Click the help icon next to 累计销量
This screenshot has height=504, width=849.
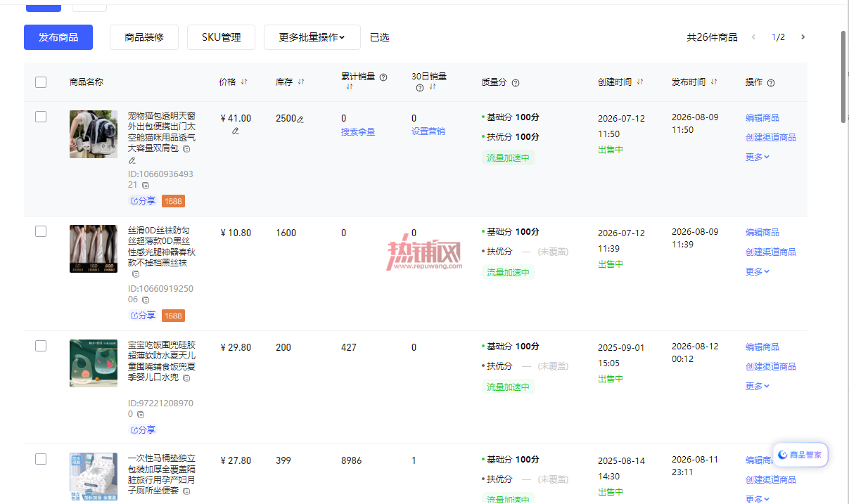[x=383, y=77]
